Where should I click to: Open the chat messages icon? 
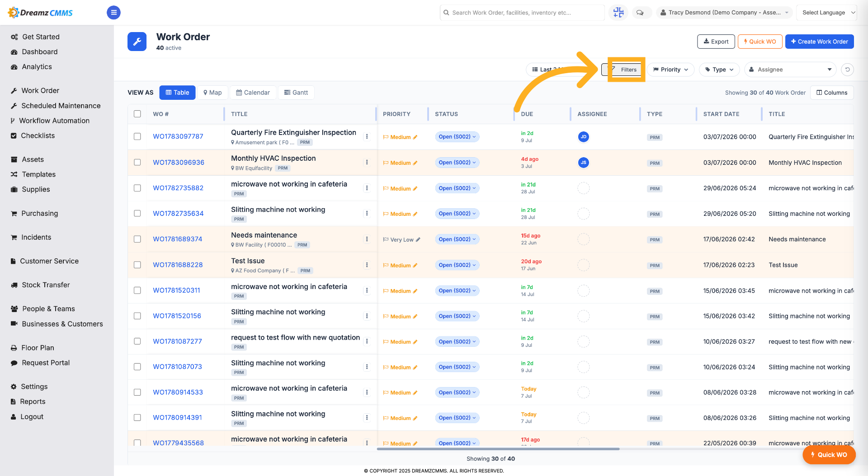click(640, 13)
